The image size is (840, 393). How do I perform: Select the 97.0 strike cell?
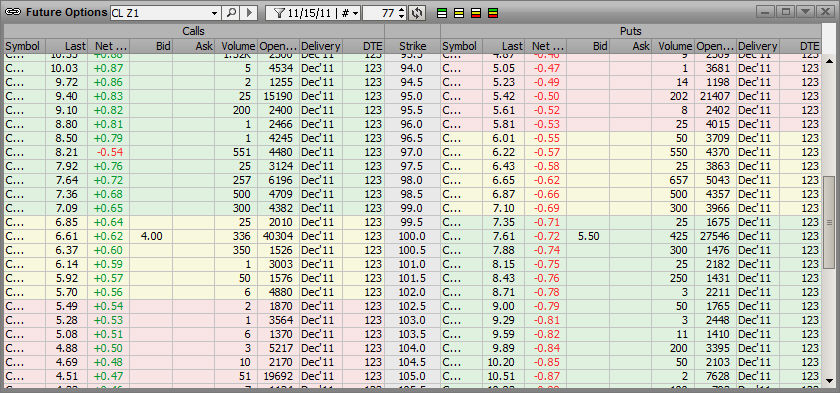(412, 152)
